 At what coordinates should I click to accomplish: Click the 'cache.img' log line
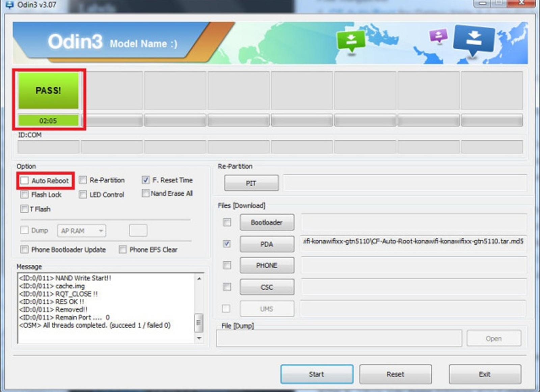pyautogui.click(x=52, y=286)
